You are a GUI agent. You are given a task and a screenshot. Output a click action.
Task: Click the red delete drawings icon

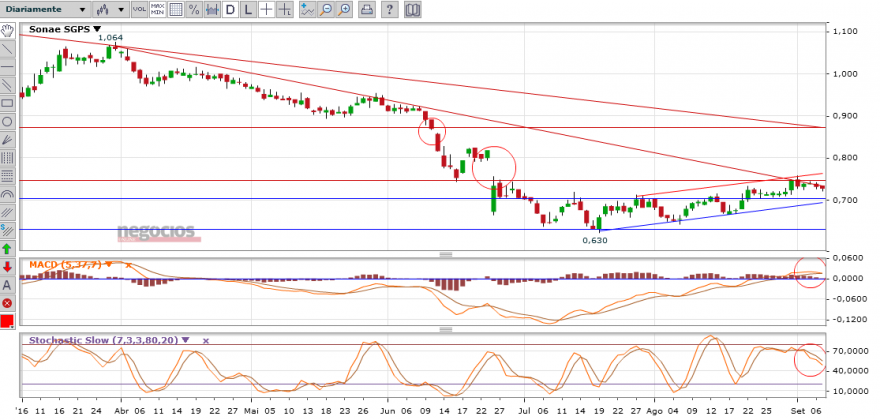[x=7, y=303]
